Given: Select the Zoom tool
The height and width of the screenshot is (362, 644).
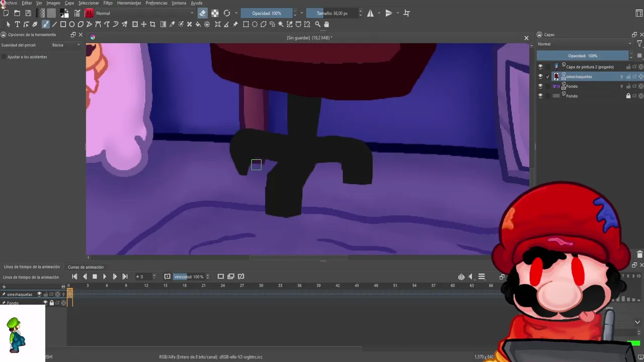Looking at the screenshot, I should coord(317,24).
